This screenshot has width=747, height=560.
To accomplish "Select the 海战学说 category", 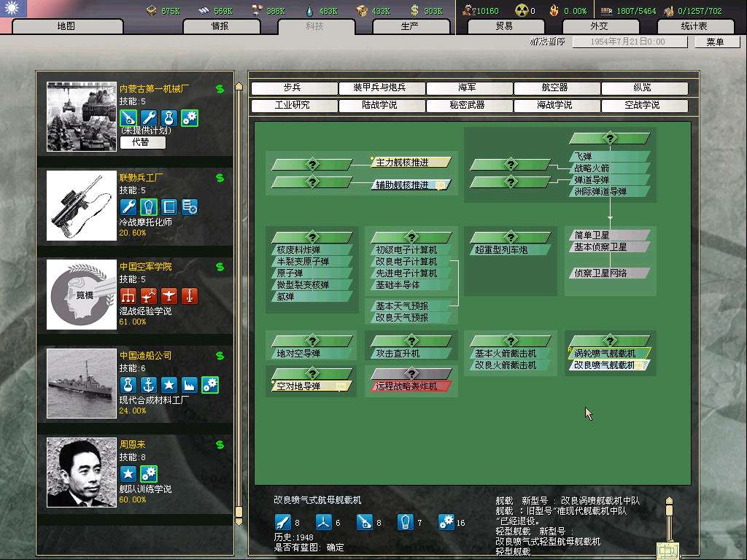I will tap(557, 105).
